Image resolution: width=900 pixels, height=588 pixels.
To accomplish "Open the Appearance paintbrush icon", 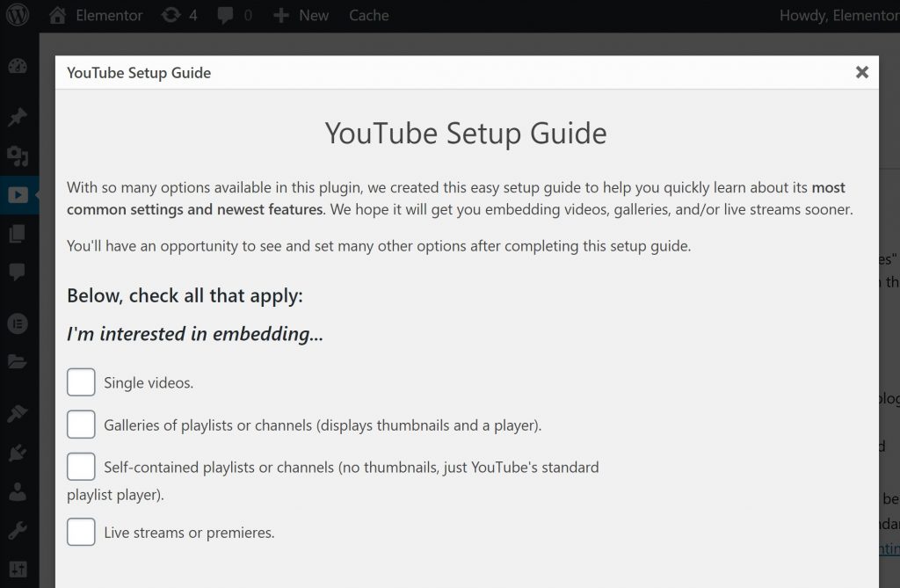I will pos(18,412).
